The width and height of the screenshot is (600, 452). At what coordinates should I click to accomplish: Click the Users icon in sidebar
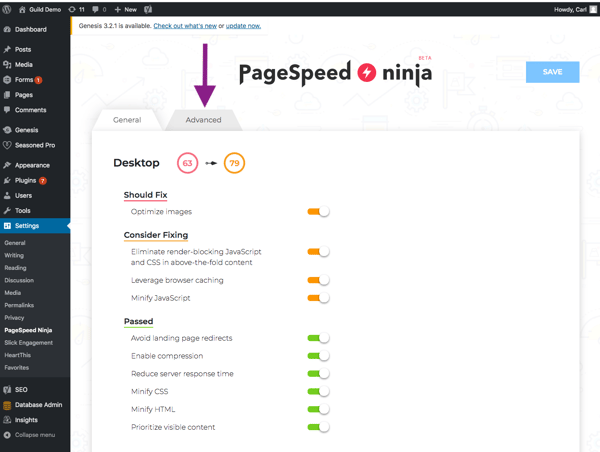(7, 196)
